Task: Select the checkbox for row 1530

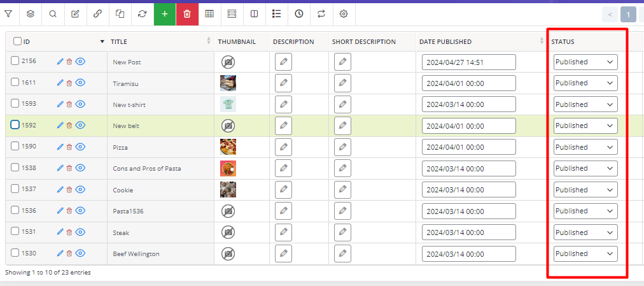Action: click(x=15, y=253)
